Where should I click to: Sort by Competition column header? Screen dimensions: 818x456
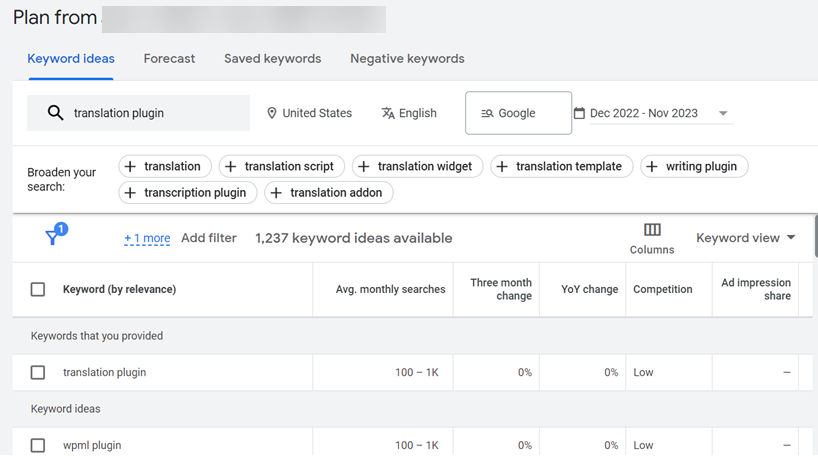[663, 289]
